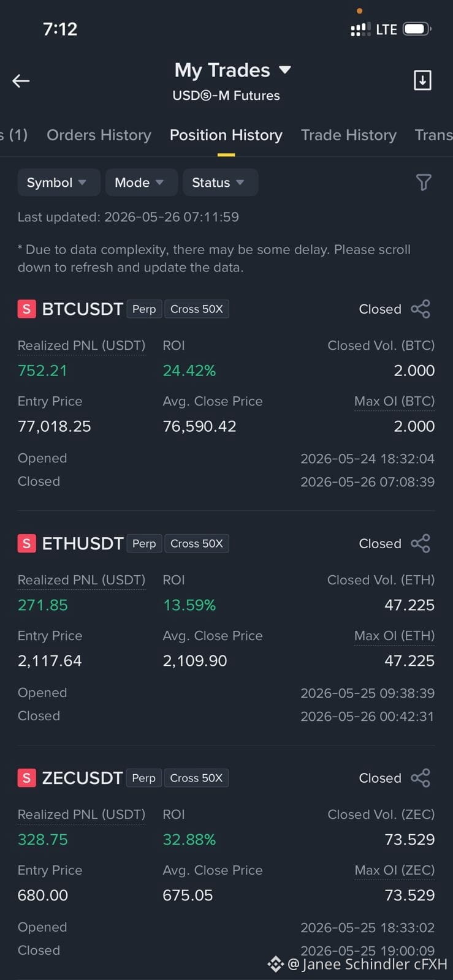Open the Mode filter dropdown
Viewport: 453px width, 980px height.
(142, 183)
